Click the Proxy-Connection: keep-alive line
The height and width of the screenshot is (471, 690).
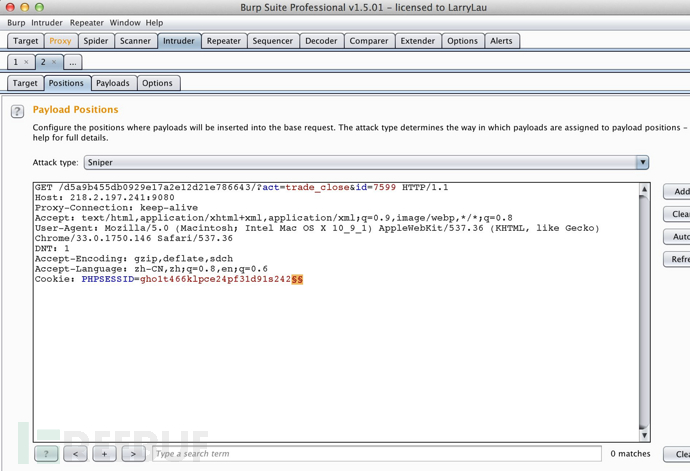[x=117, y=208]
